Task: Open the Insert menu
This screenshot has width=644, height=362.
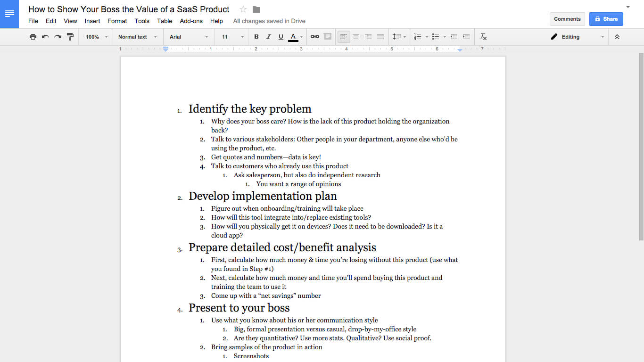Action: pos(92,21)
